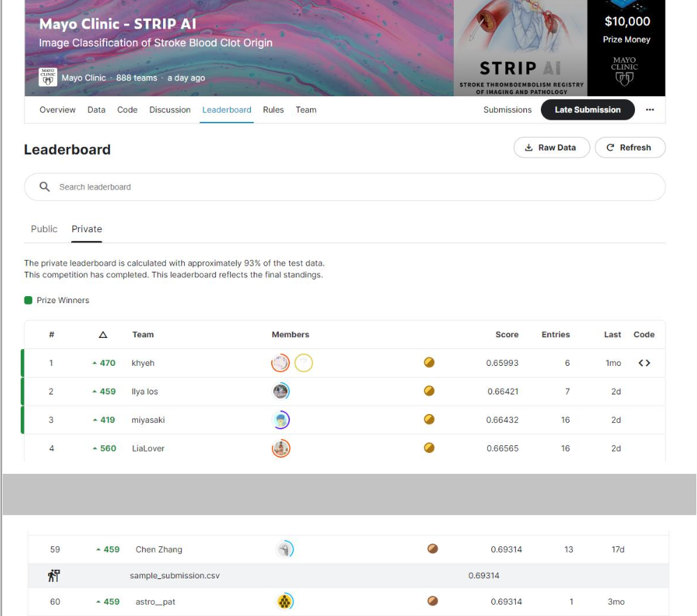Open the Discussion tab
697x616 pixels.
[x=169, y=110]
